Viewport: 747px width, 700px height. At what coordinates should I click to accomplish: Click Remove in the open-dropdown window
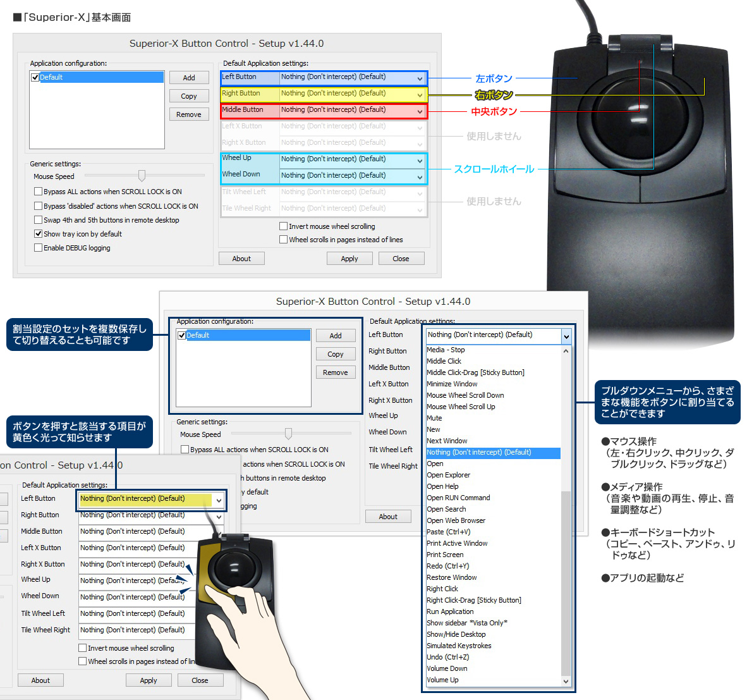pos(336,372)
